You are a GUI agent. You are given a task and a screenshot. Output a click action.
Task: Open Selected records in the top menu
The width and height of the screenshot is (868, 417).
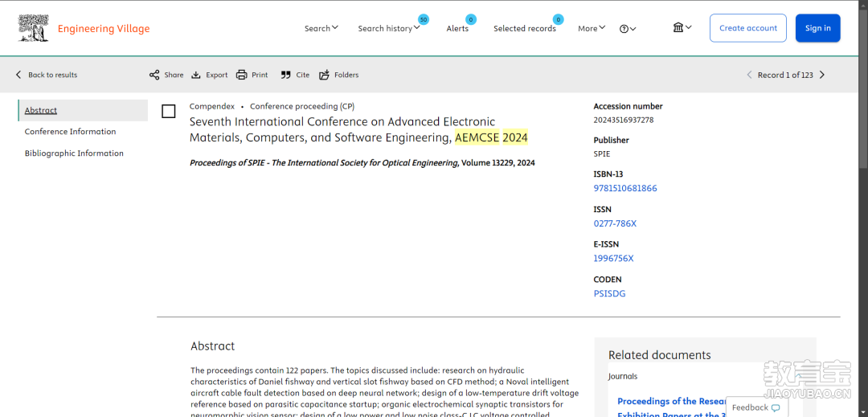pos(525,28)
